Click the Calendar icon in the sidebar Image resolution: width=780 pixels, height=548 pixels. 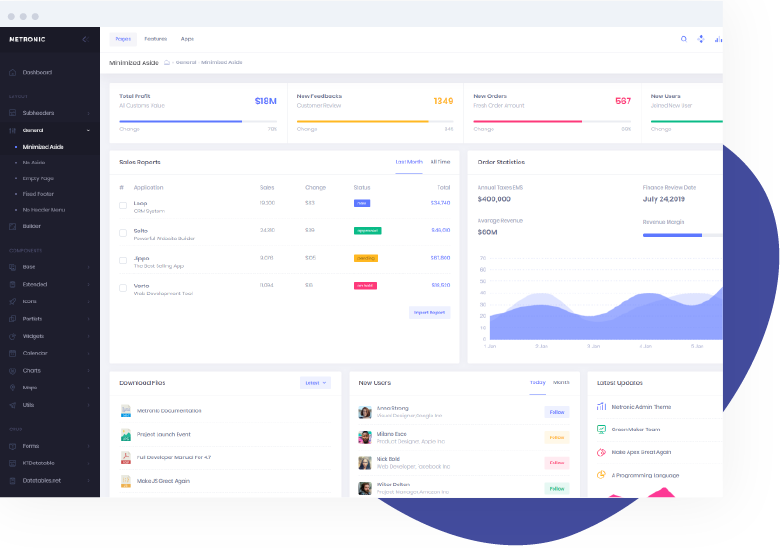(x=12, y=353)
